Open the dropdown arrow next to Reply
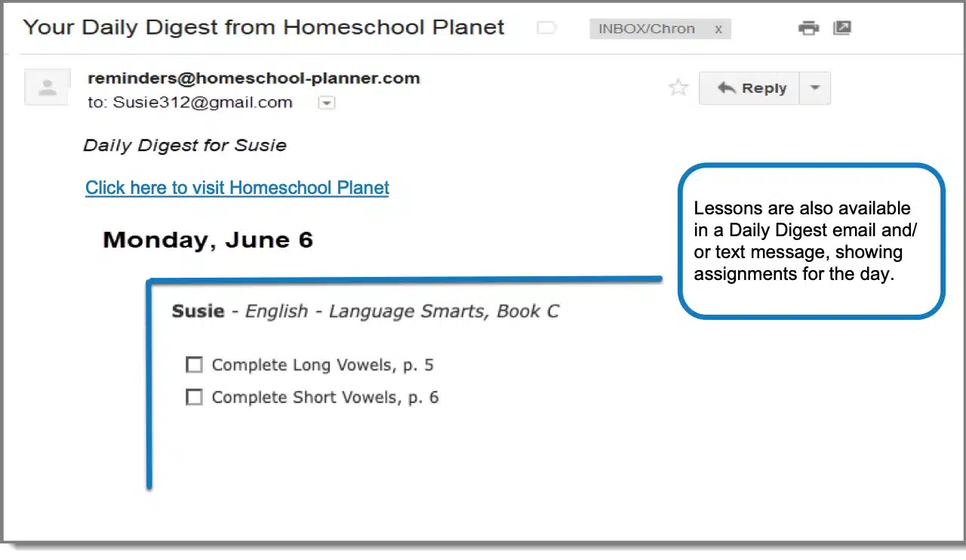 (x=814, y=88)
